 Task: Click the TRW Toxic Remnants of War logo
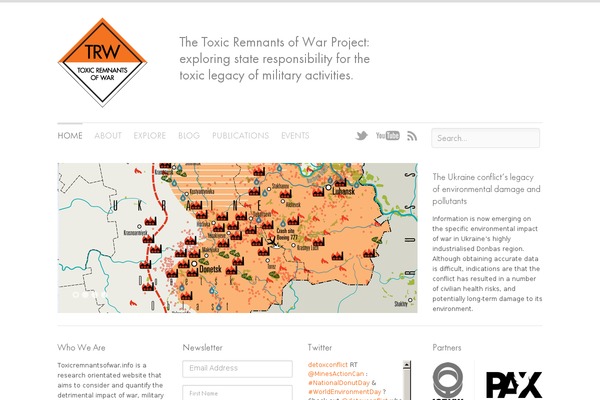pos(102,62)
